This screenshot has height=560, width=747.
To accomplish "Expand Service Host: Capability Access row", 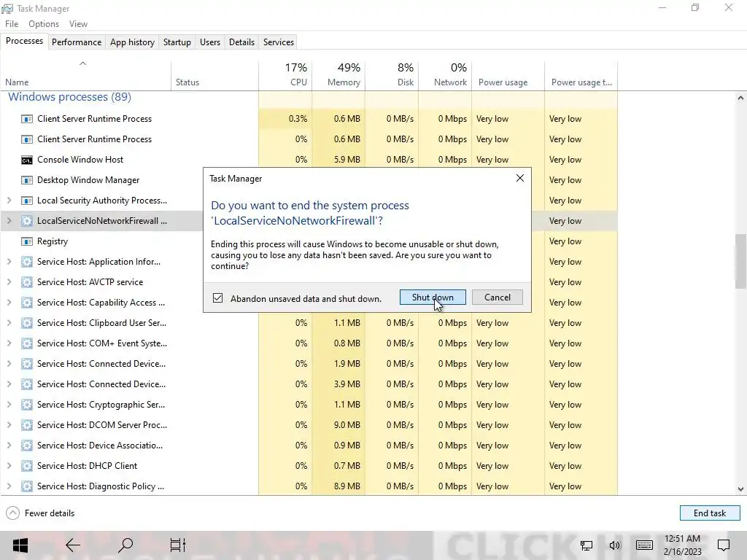I will tap(9, 303).
